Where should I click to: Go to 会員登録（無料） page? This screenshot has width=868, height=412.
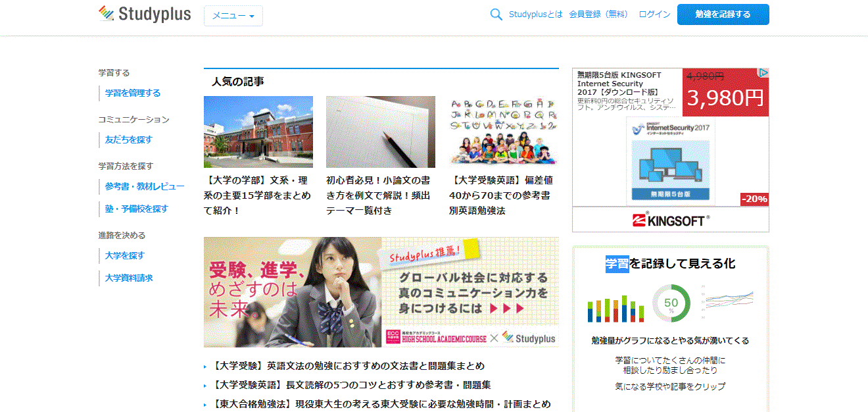tap(598, 14)
